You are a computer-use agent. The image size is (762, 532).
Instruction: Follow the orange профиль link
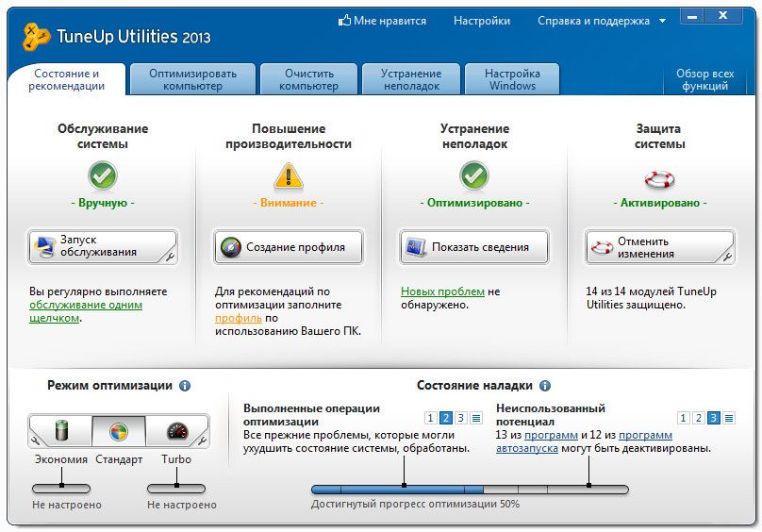pyautogui.click(x=238, y=318)
